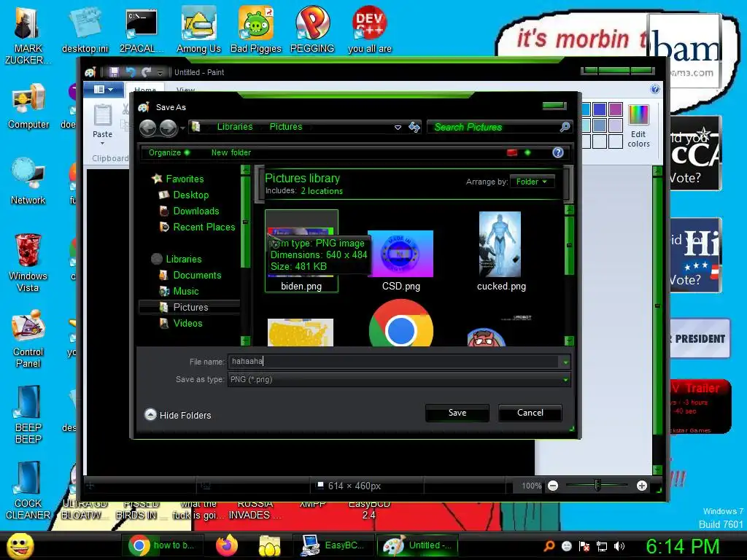Image resolution: width=747 pixels, height=560 pixels.
Task: Pick the lavender swatch in Paint palette
Action: point(616,125)
